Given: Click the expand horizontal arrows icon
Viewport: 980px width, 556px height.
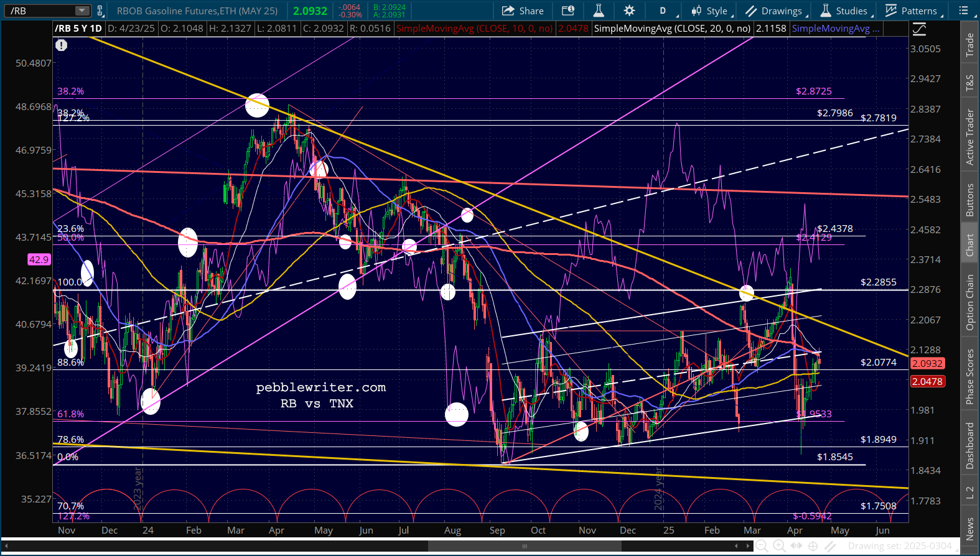Looking at the screenshot, I should tap(796, 546).
